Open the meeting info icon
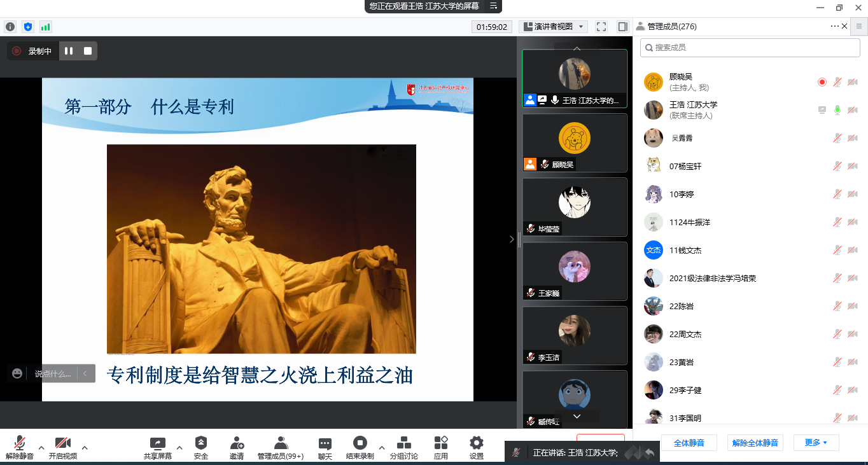The image size is (868, 465). (10, 27)
